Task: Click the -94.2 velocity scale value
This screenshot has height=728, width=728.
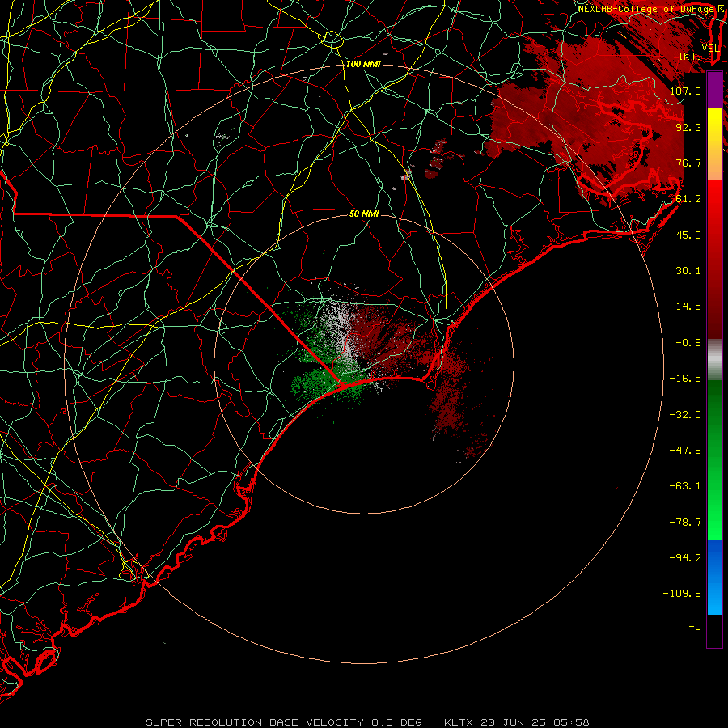Action: 685,557
